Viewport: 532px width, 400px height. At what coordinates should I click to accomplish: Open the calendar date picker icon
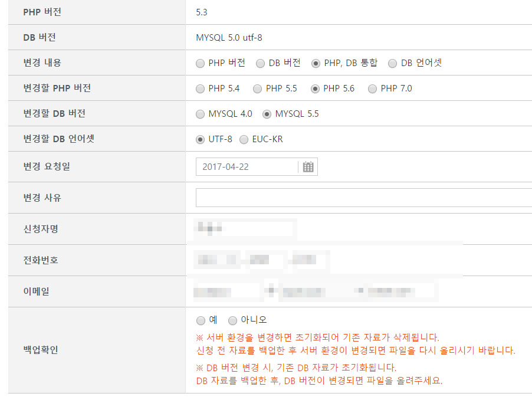coord(308,167)
